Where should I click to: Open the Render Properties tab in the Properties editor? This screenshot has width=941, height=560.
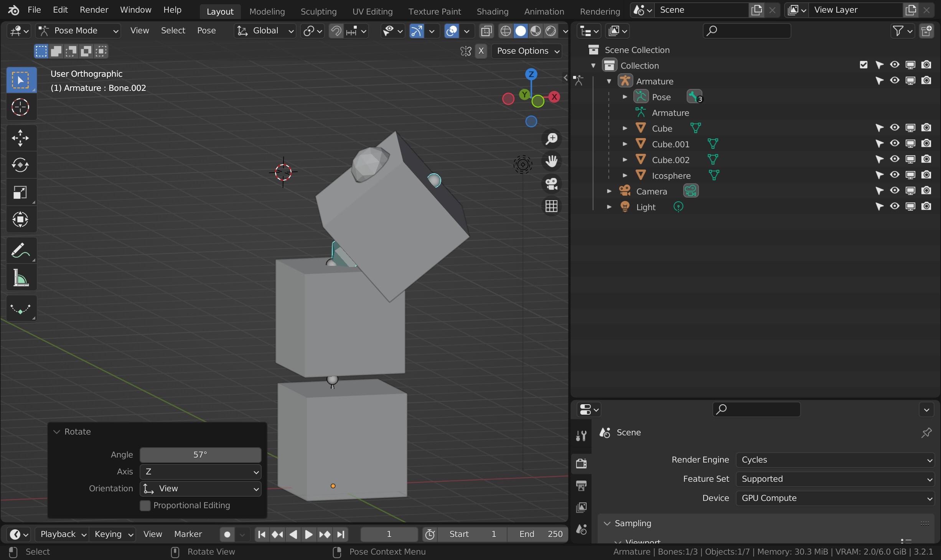(581, 463)
